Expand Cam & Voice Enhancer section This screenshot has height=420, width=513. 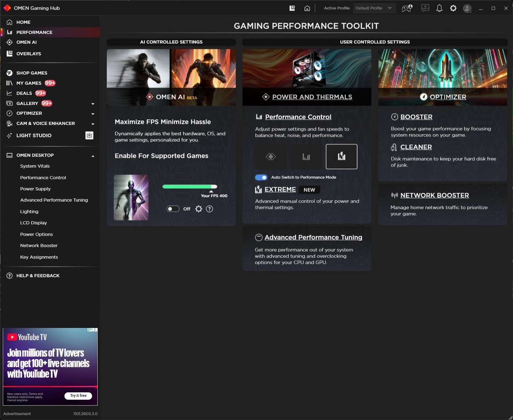pyautogui.click(x=93, y=124)
